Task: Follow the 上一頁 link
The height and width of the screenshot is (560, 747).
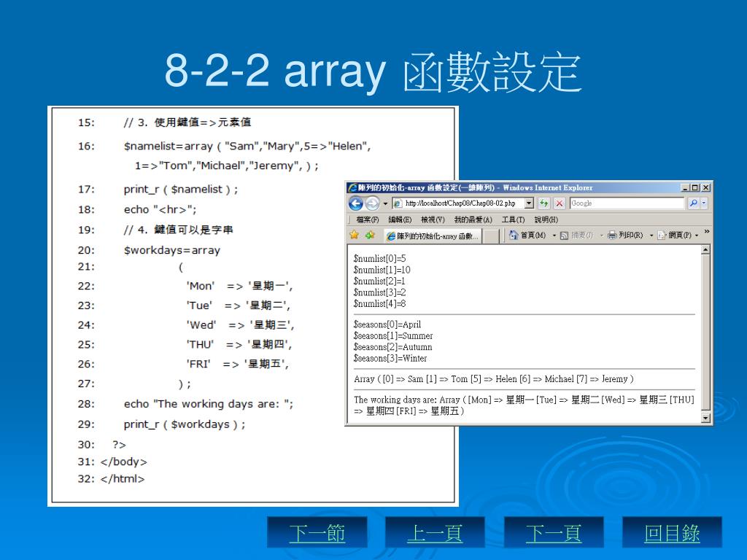Action: (x=435, y=533)
